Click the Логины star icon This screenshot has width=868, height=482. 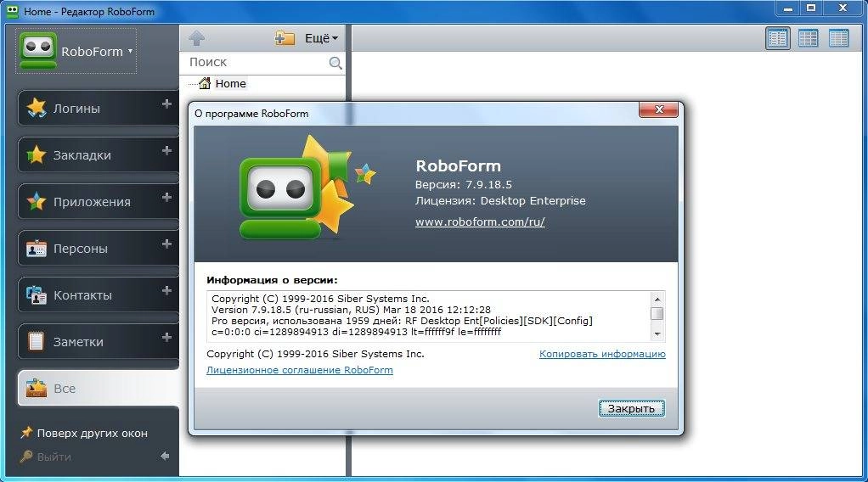coord(37,108)
